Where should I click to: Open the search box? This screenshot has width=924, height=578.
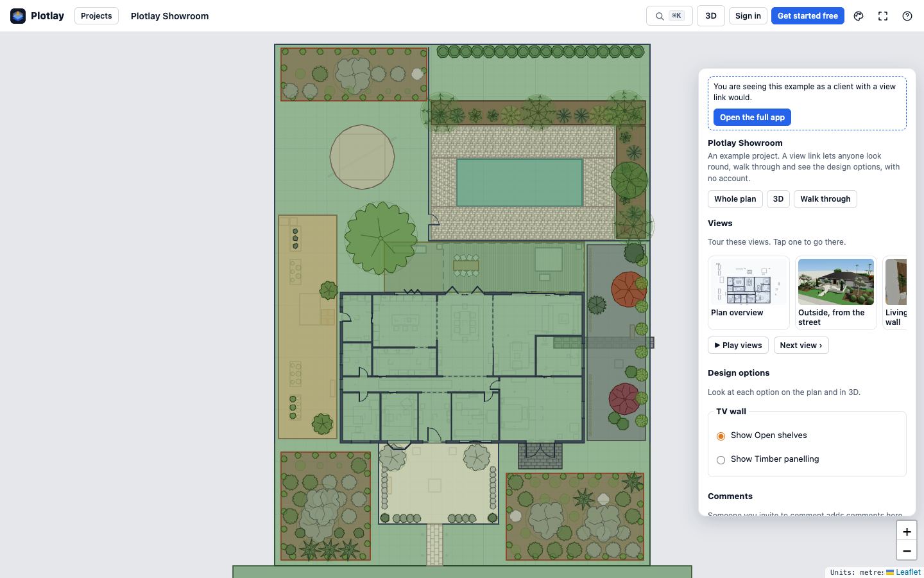669,16
